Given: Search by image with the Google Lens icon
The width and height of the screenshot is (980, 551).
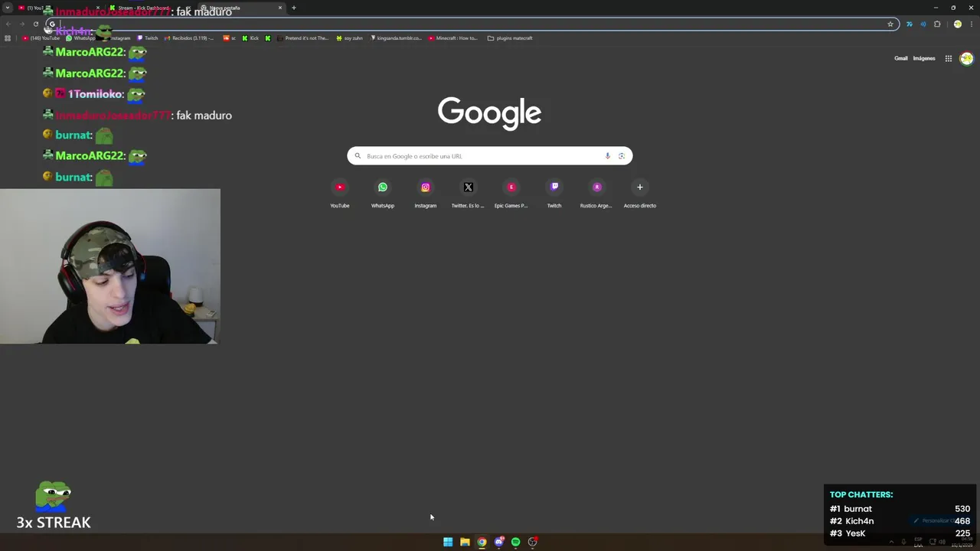Looking at the screenshot, I should click(x=622, y=156).
